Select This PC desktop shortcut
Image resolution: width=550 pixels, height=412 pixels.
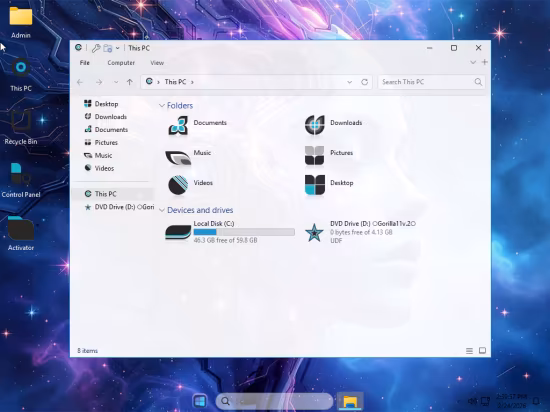point(21,75)
